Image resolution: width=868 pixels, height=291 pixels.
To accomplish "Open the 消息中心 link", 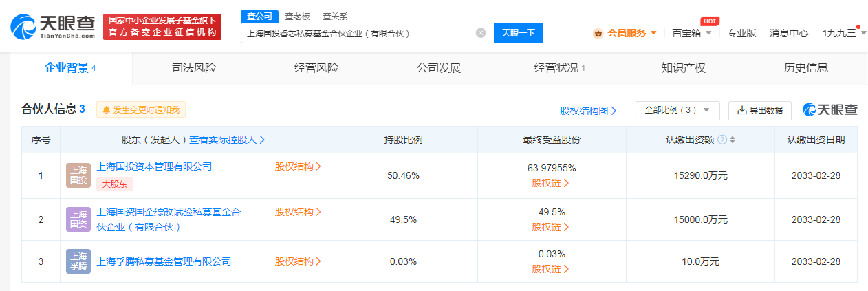I will click(789, 33).
